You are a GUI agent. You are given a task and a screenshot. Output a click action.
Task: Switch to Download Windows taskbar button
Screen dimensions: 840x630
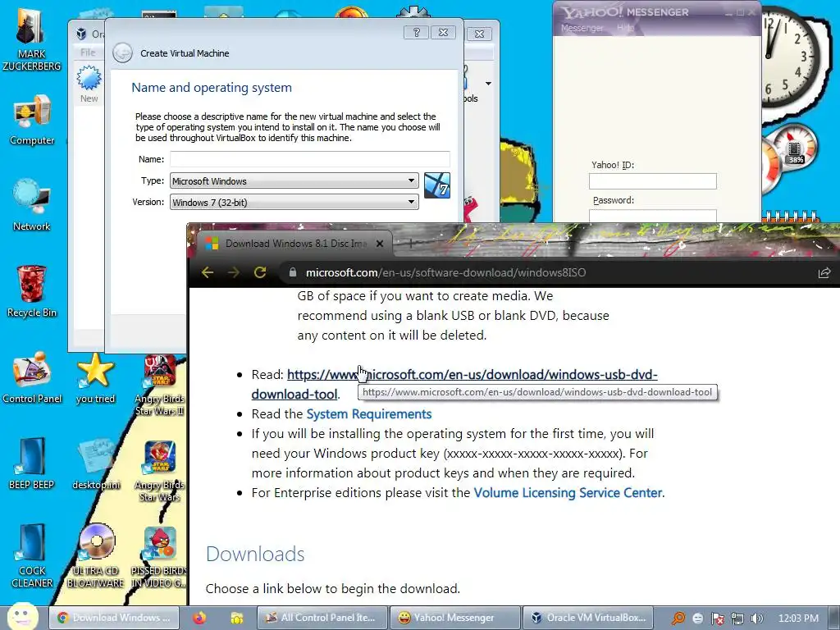[114, 618]
